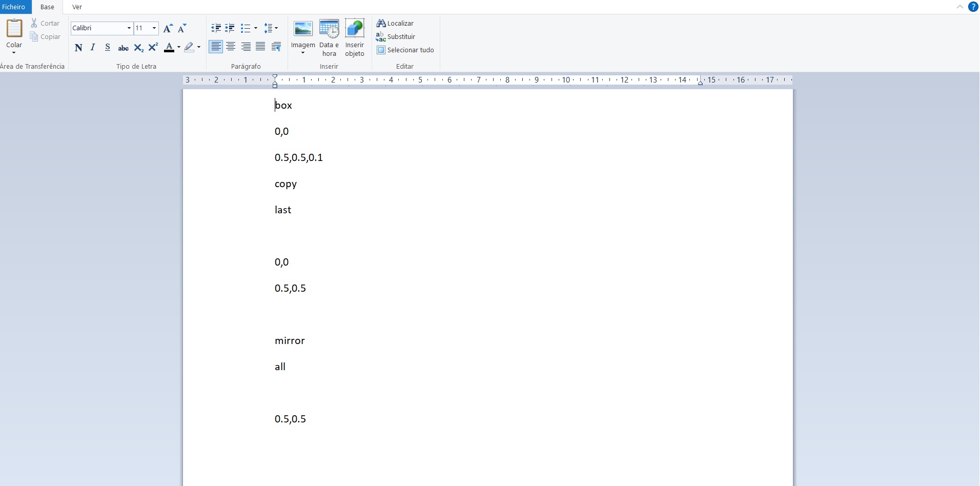This screenshot has height=486, width=980.
Task: Click Localizar to find text
Action: click(395, 23)
